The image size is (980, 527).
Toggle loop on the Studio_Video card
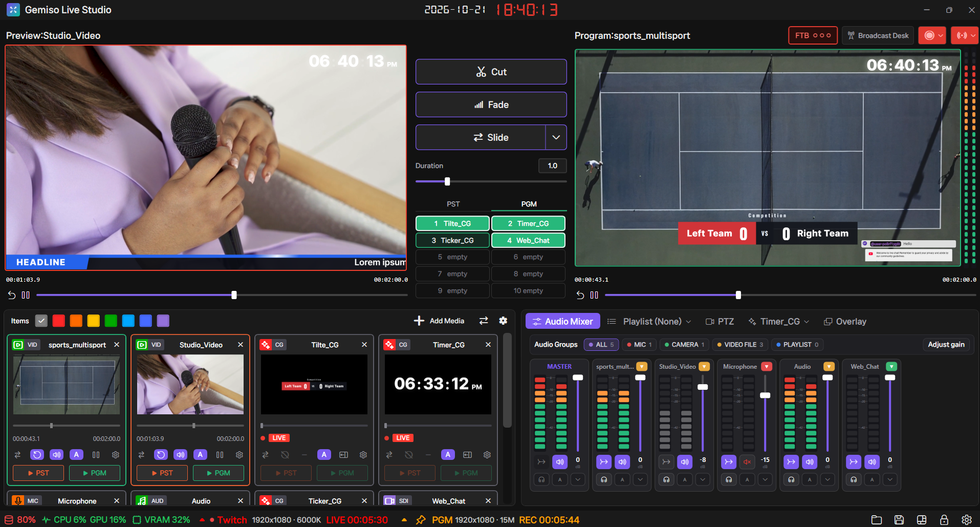click(161, 455)
